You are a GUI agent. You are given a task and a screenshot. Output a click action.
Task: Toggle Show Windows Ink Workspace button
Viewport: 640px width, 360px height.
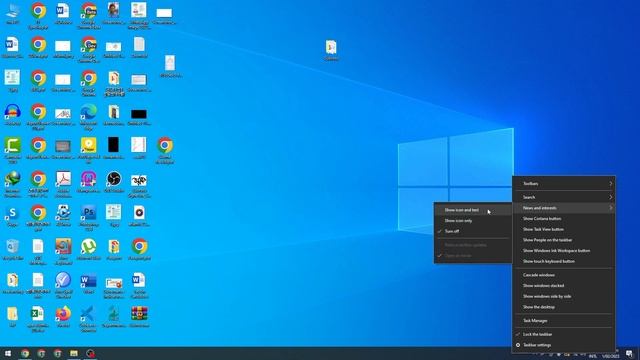tap(564, 251)
